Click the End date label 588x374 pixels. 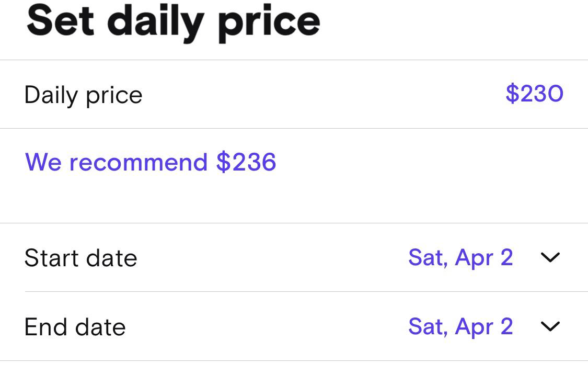click(75, 326)
